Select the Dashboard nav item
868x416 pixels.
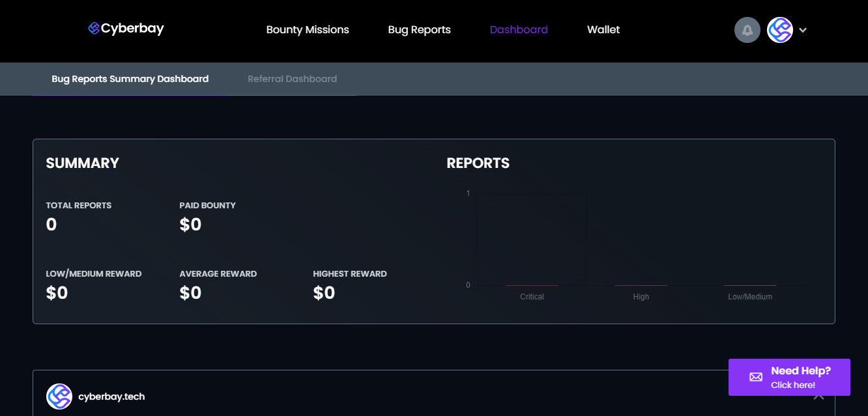pyautogui.click(x=519, y=30)
